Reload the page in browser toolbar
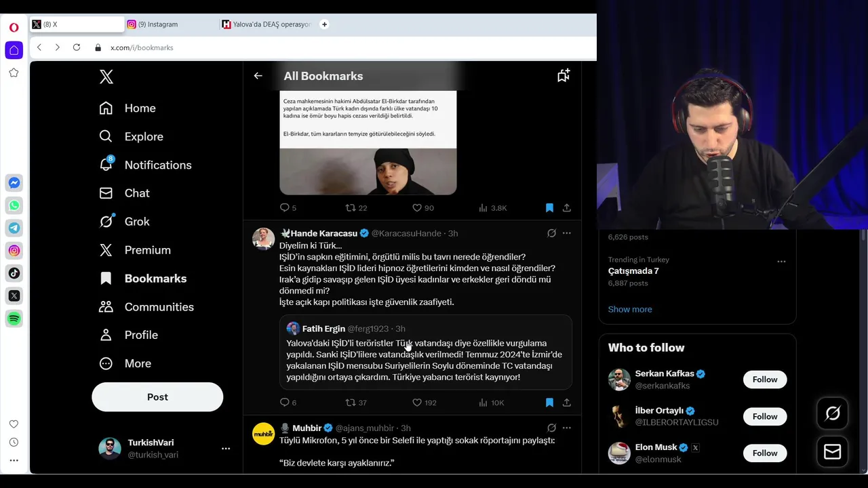 [x=77, y=47]
